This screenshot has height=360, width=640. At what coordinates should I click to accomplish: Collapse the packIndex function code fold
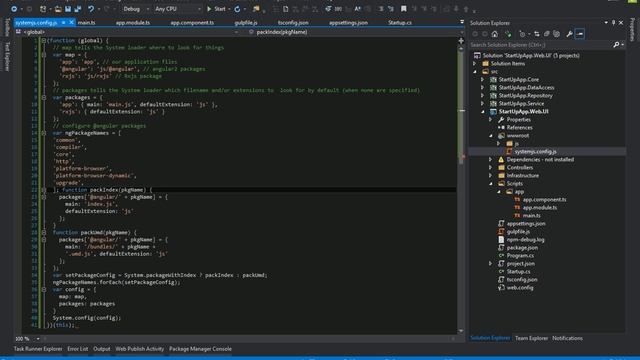pos(44,190)
